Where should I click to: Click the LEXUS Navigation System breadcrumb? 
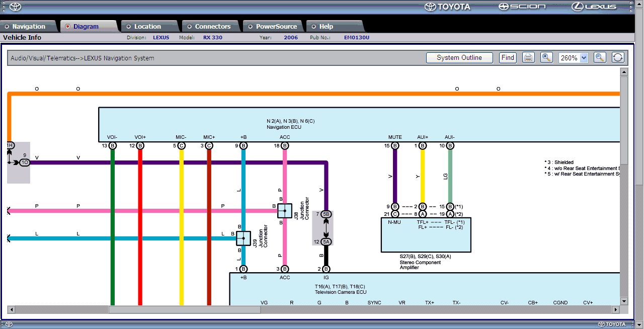pyautogui.click(x=119, y=58)
